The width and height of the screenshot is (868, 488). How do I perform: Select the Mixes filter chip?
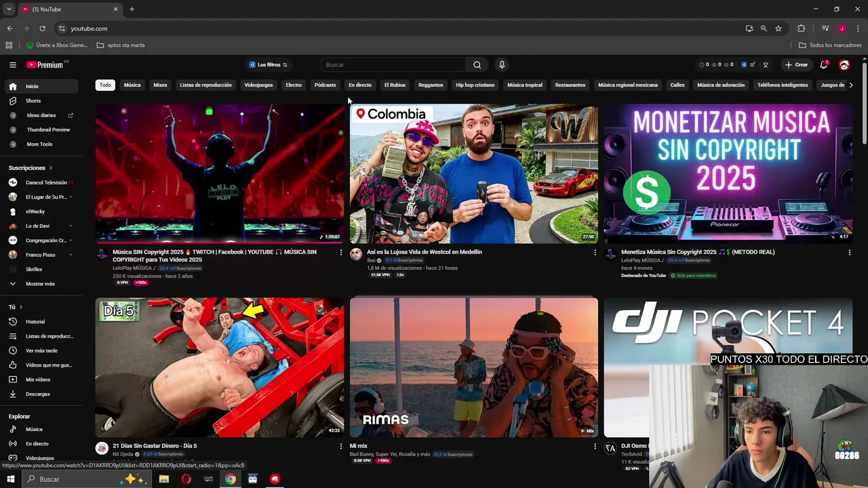(x=160, y=85)
